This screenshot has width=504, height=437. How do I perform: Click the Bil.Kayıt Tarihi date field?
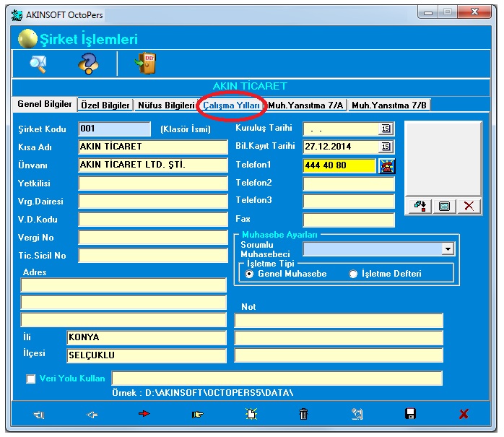pyautogui.click(x=341, y=147)
